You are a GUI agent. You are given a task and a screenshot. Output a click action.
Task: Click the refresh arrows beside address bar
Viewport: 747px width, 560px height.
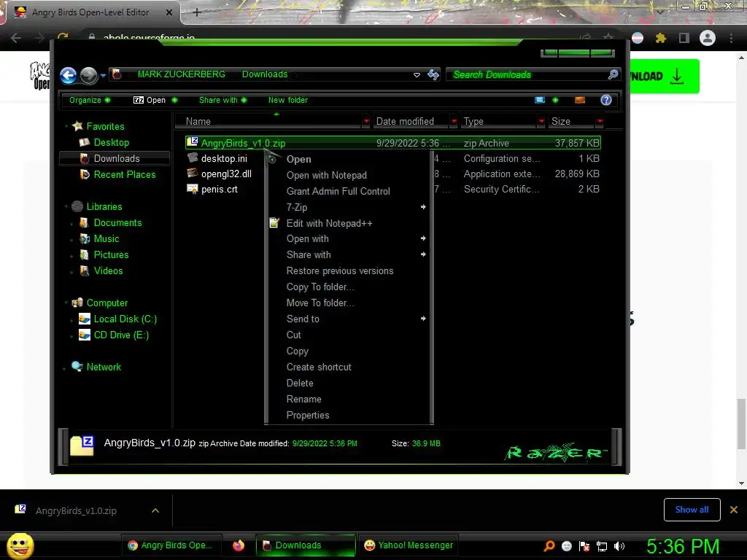[x=433, y=75]
